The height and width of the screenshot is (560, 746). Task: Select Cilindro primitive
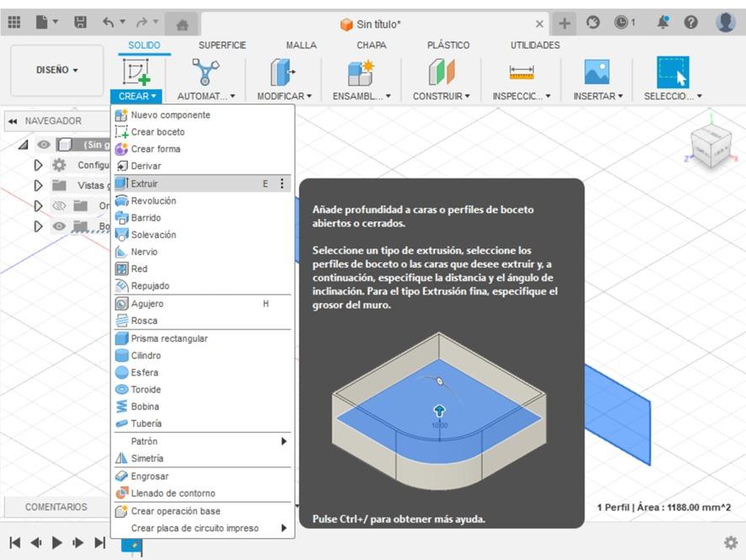(202, 355)
